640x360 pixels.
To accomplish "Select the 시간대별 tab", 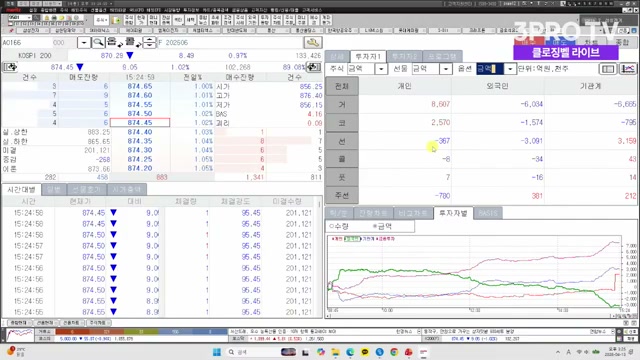I will pyautogui.click(x=21, y=189).
